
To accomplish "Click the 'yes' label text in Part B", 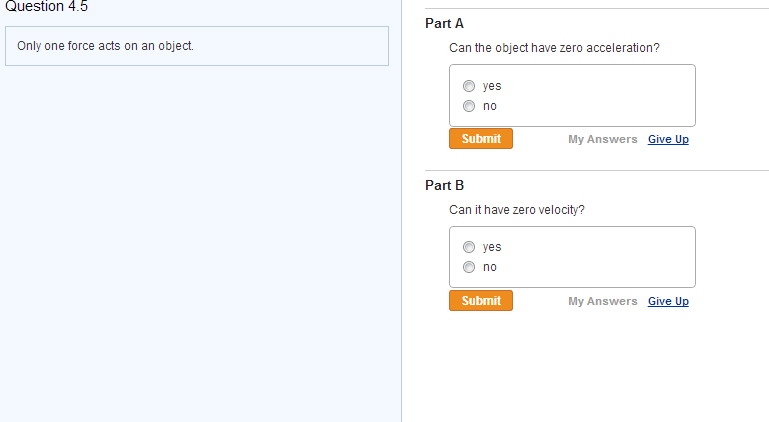I will click(492, 247).
